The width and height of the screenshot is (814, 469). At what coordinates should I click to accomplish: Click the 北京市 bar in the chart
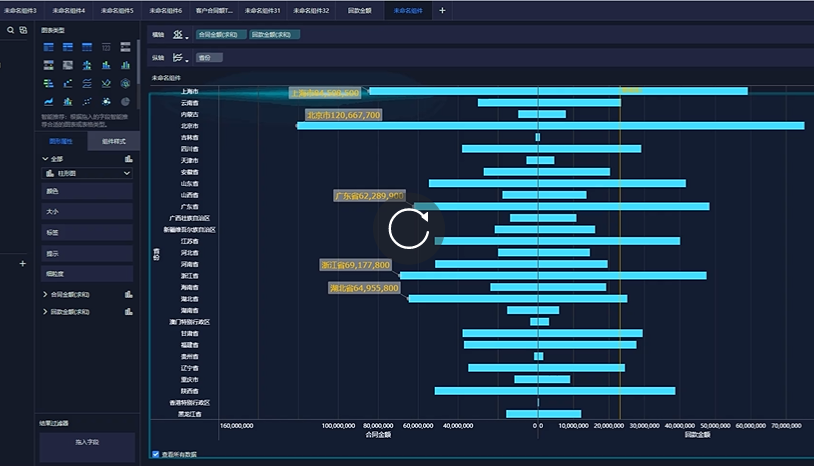pos(551,126)
